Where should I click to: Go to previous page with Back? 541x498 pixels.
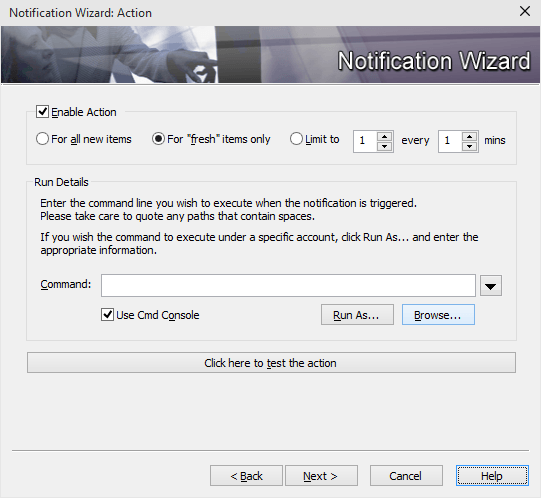point(246,476)
